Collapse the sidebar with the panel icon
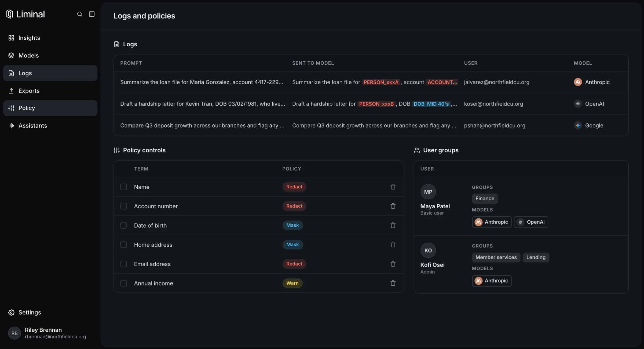The width and height of the screenshot is (644, 349). click(92, 14)
